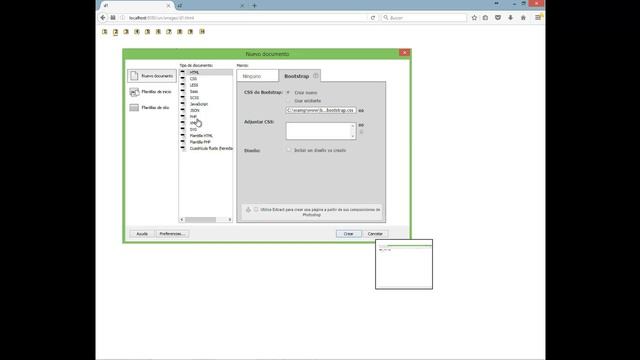Tick the Utilice Extract checkbox
The image size is (640, 360).
(256, 209)
